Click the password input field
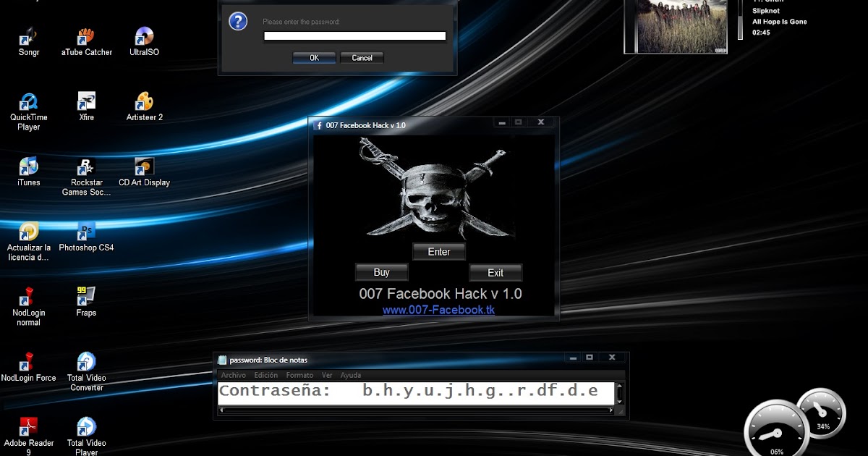The image size is (868, 456). (x=354, y=35)
